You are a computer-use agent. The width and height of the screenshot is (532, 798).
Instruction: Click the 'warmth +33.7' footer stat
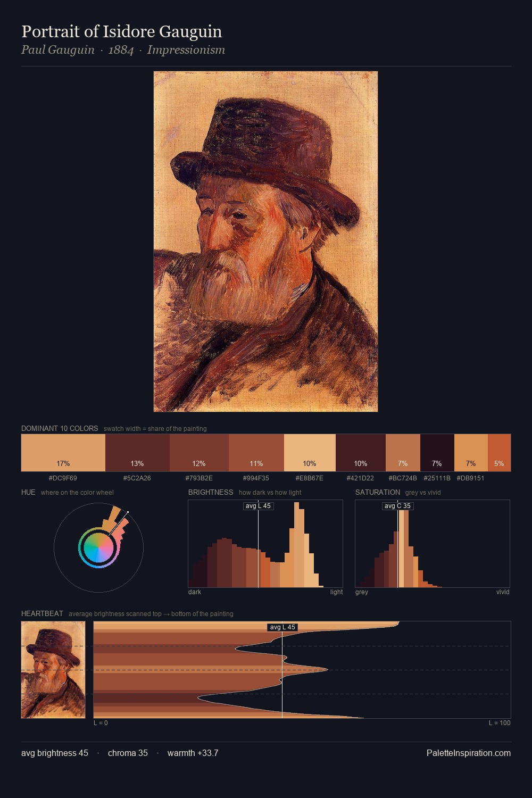pos(193,753)
